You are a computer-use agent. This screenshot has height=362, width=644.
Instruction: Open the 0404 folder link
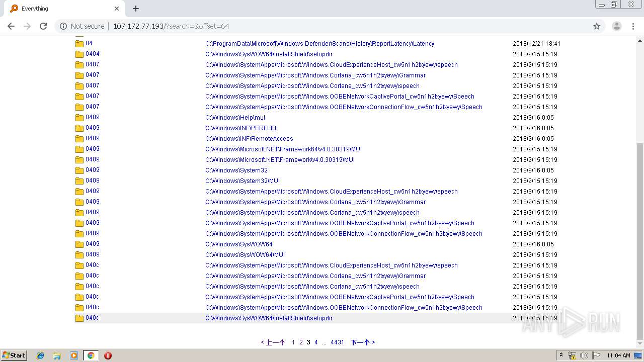pos(92,54)
